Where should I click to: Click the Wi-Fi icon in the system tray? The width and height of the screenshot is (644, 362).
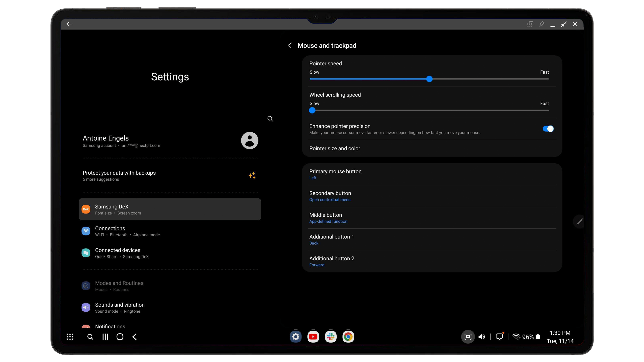(517, 337)
